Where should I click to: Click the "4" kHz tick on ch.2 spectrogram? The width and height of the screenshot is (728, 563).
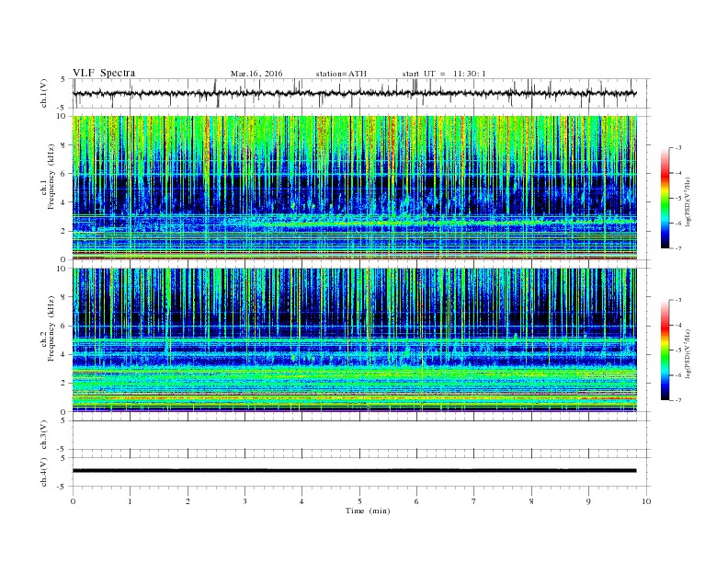click(63, 355)
